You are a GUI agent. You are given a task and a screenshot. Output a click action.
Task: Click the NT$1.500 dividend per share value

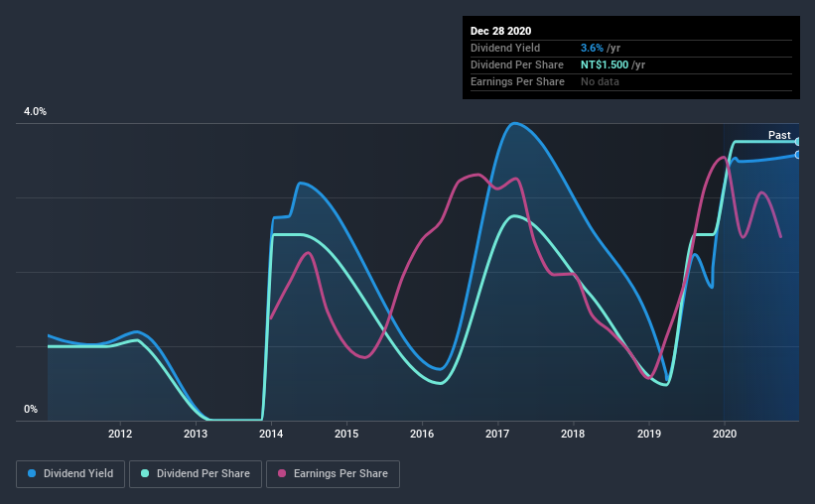pyautogui.click(x=605, y=64)
